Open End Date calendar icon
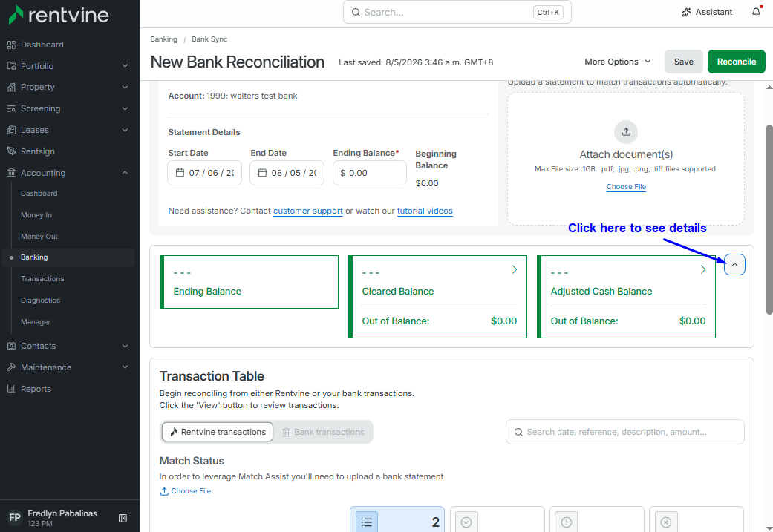 pos(262,173)
